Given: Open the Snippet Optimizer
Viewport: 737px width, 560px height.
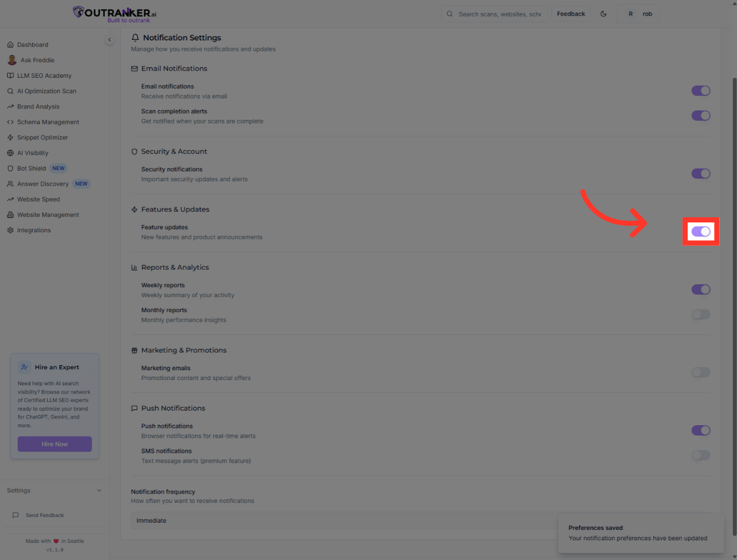Looking at the screenshot, I should tap(42, 137).
